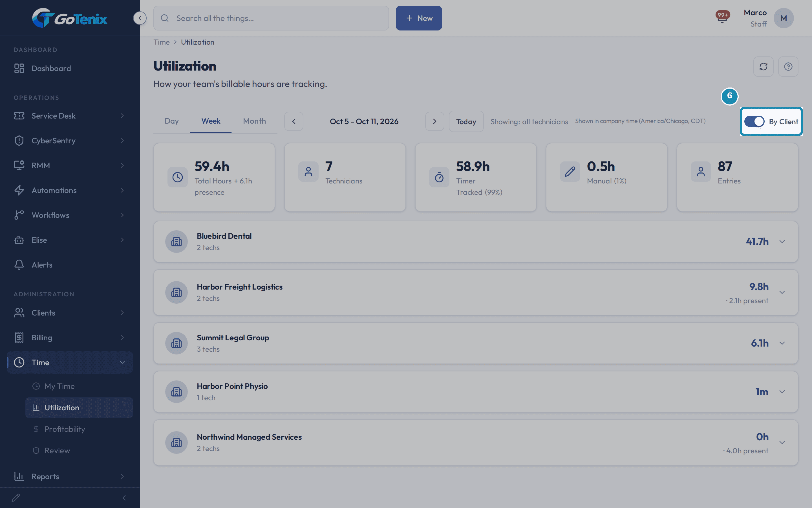Expand the Harbor Freight Logistics row chevron
Screen dimensions: 812x508
782,292
